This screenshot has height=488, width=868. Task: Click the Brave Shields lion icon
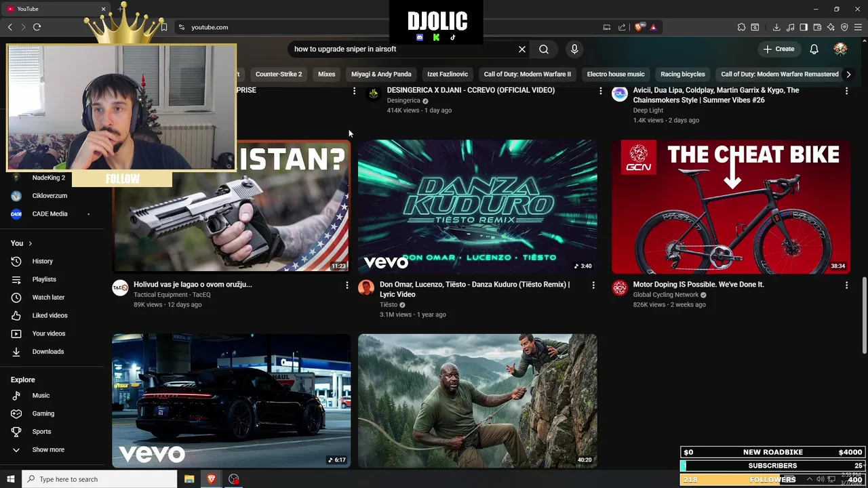coord(639,27)
